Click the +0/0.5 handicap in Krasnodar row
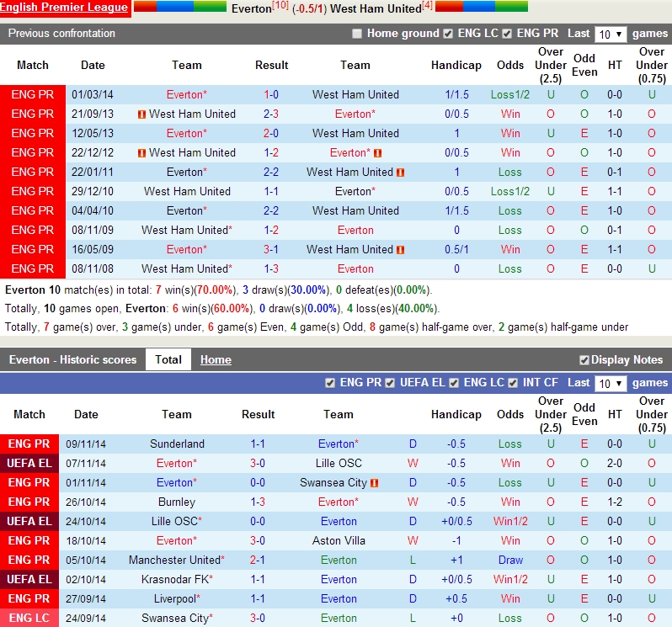Viewport: 672px width, 627px height. [x=456, y=580]
